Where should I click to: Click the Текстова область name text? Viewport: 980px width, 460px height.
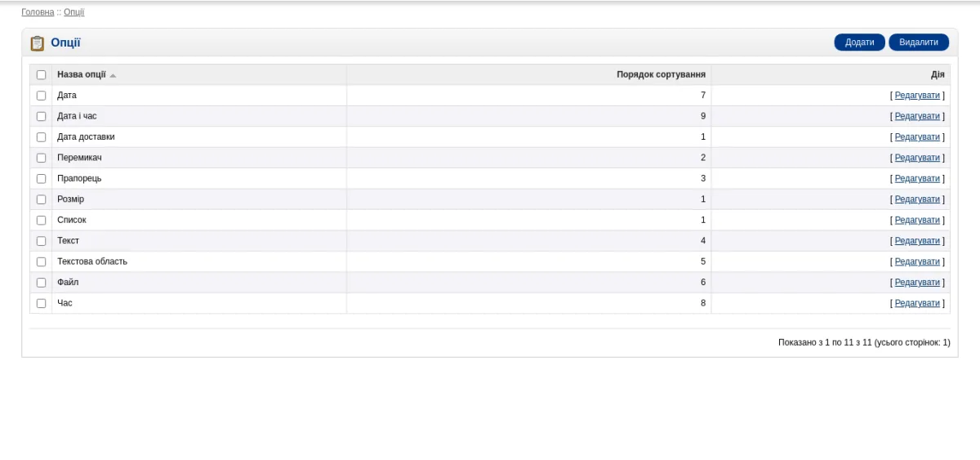coord(92,261)
